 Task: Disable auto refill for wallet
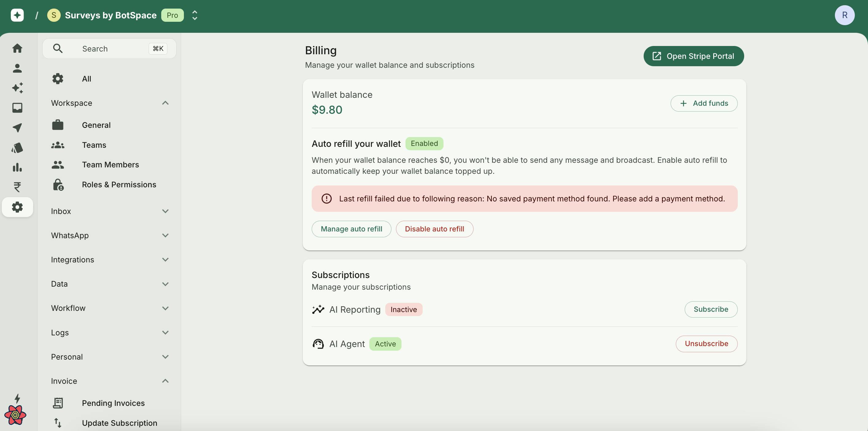pos(435,228)
